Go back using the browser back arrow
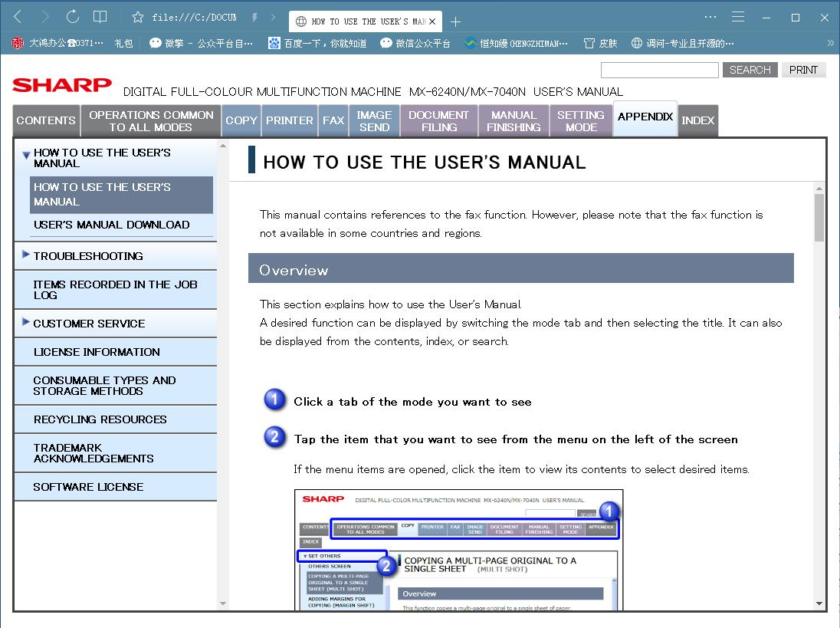The image size is (840, 628). tap(18, 17)
